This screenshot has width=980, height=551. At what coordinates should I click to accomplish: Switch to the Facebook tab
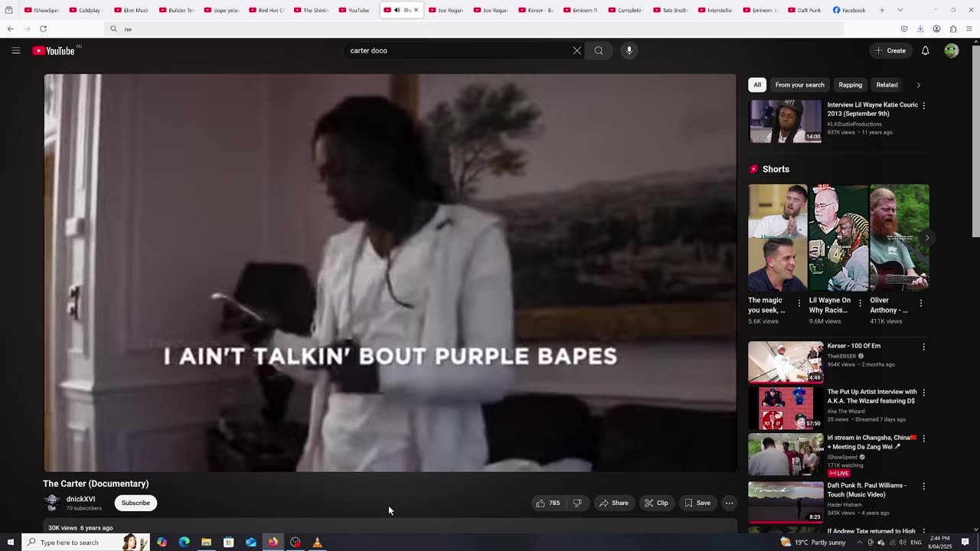click(848, 10)
